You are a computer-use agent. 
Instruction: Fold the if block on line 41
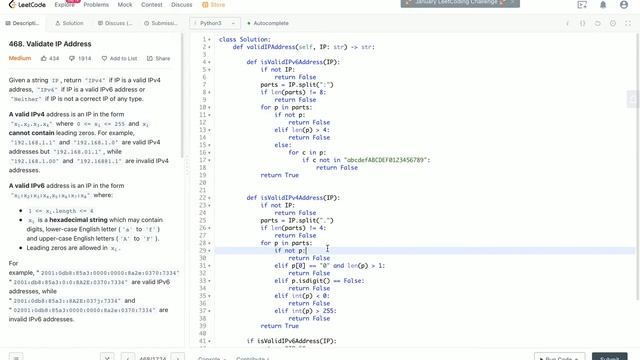(209, 341)
